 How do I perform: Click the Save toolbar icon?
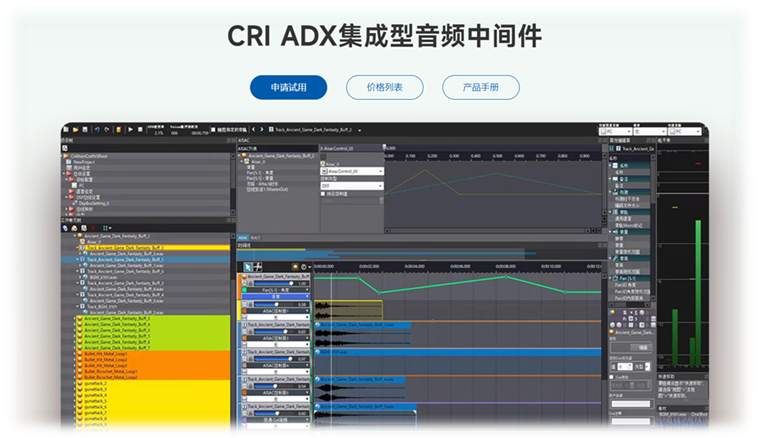tap(85, 130)
